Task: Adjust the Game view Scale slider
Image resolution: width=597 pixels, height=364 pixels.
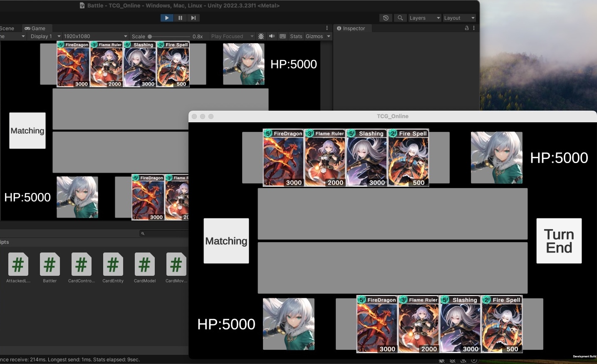Action: (x=150, y=37)
